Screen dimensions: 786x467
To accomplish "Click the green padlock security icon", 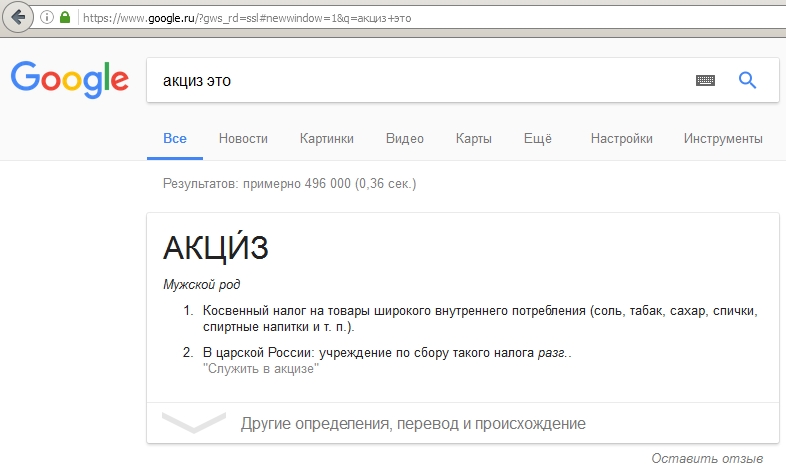I will tap(65, 18).
